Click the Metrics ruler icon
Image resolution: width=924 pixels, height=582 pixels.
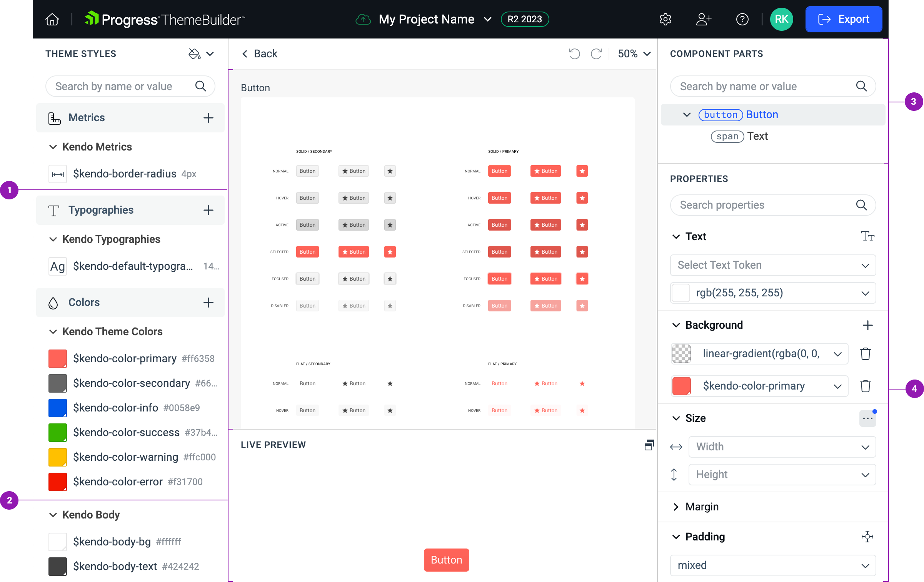[x=54, y=118]
